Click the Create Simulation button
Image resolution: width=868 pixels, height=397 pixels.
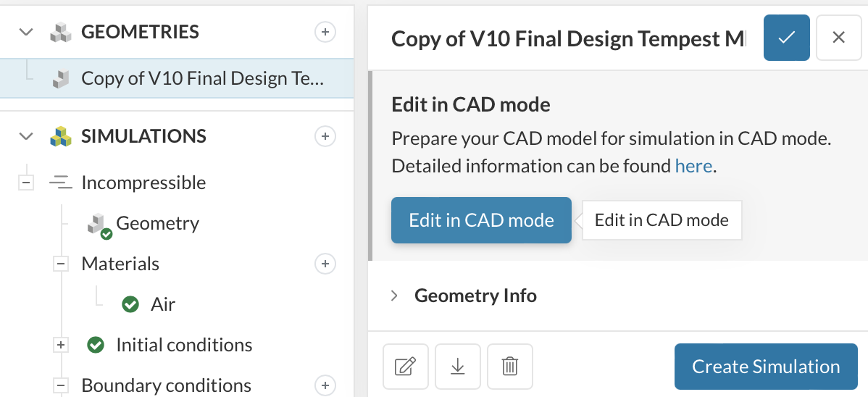coord(766,367)
